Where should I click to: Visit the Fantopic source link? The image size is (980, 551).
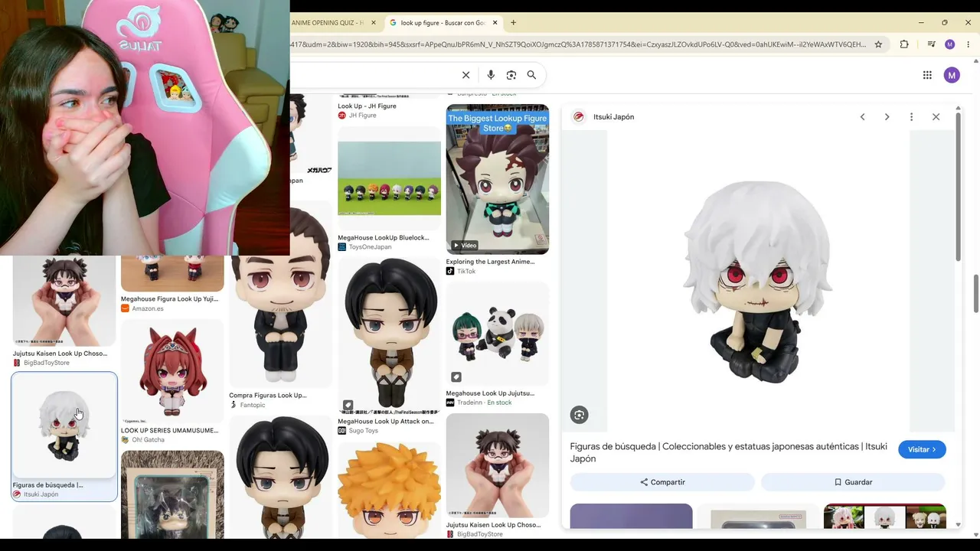click(253, 405)
